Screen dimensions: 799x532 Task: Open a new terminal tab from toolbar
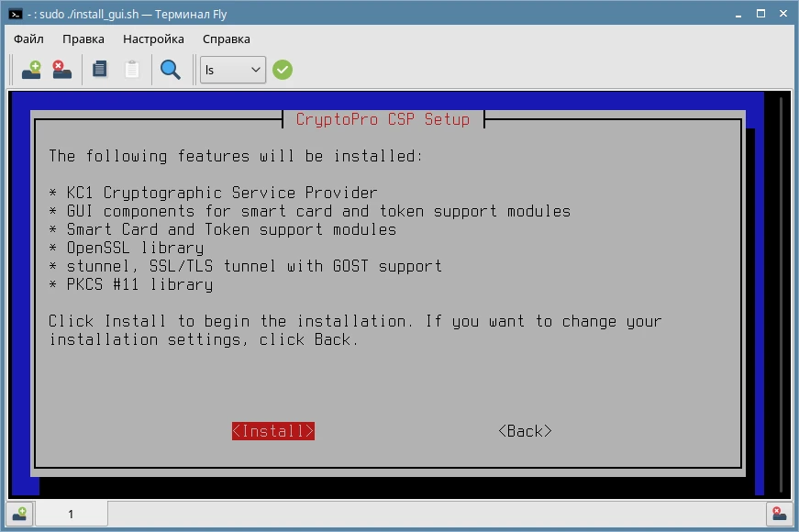[31, 70]
